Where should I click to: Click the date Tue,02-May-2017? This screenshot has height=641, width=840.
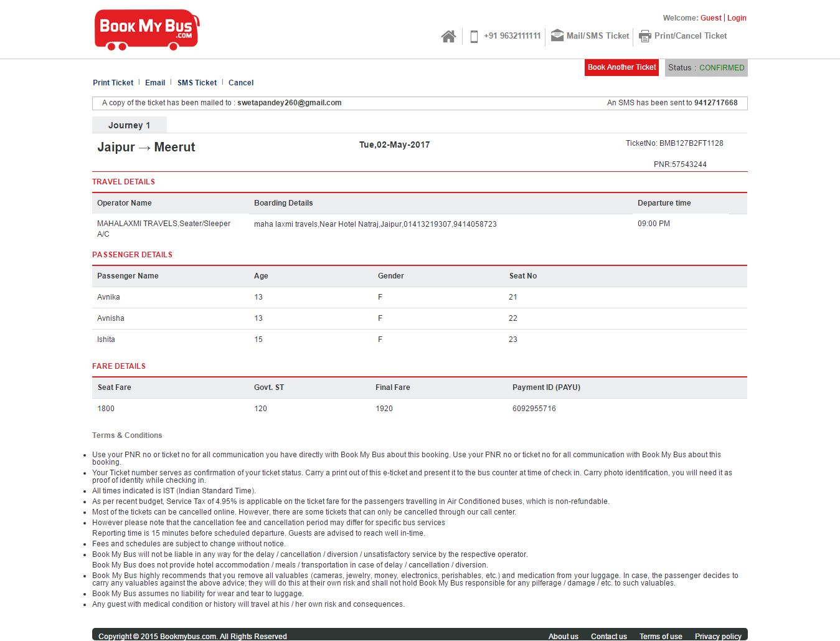coord(394,145)
